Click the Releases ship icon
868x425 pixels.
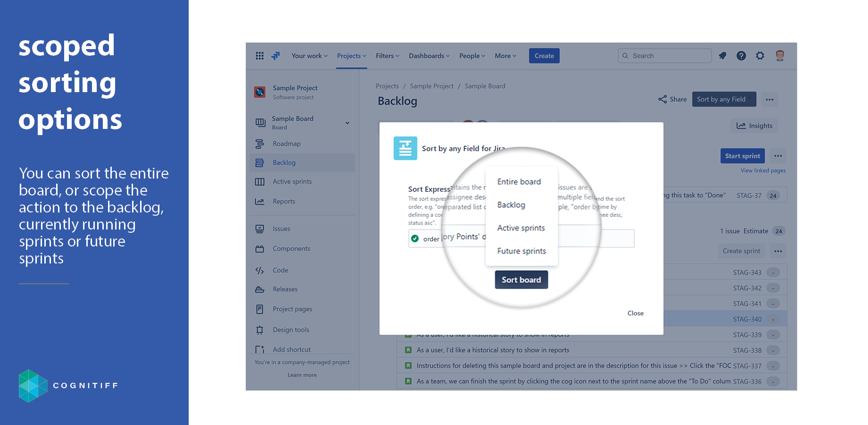pos(259,289)
